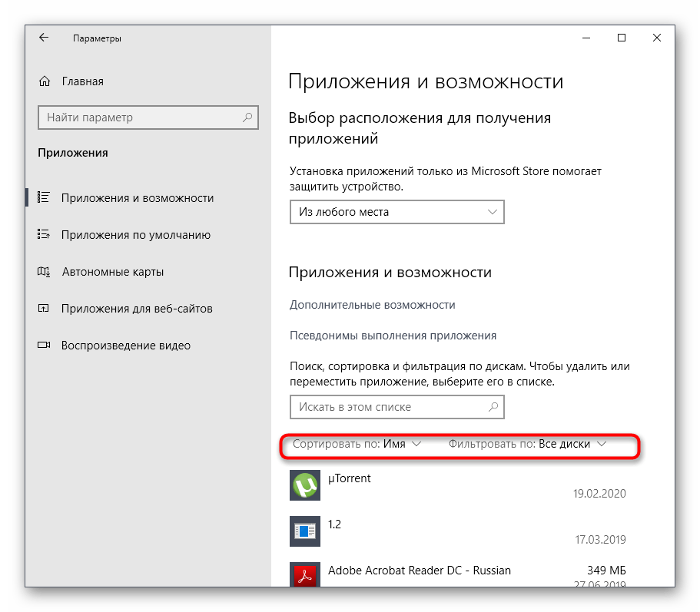Click the 1.2 application icon

304,531
